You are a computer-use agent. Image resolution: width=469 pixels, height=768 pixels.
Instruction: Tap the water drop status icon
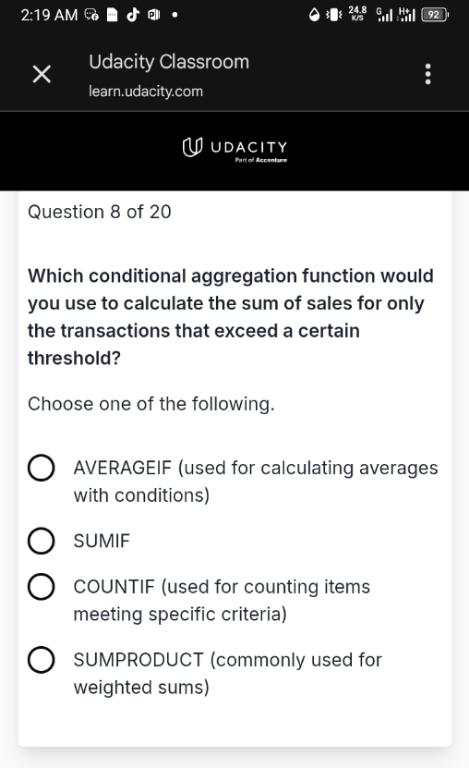(314, 15)
